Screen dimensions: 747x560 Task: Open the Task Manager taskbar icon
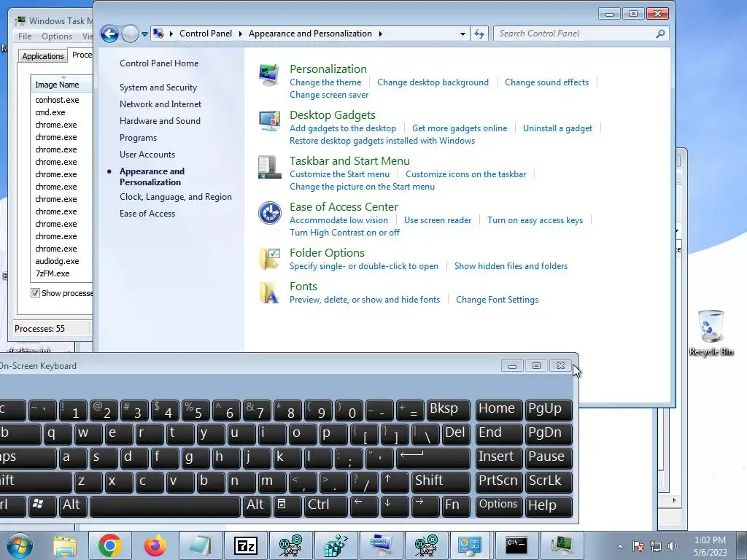(562, 545)
